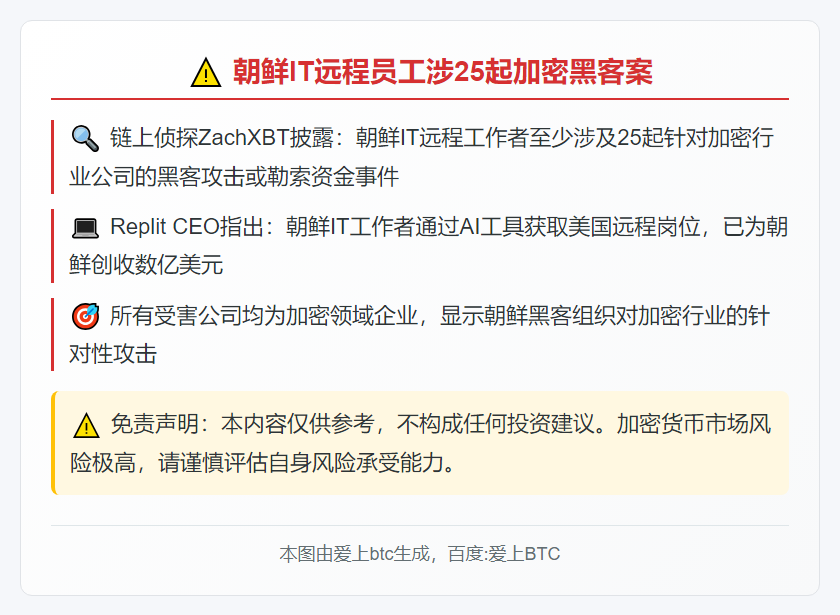Click the text Replit CEO指出

point(186,227)
